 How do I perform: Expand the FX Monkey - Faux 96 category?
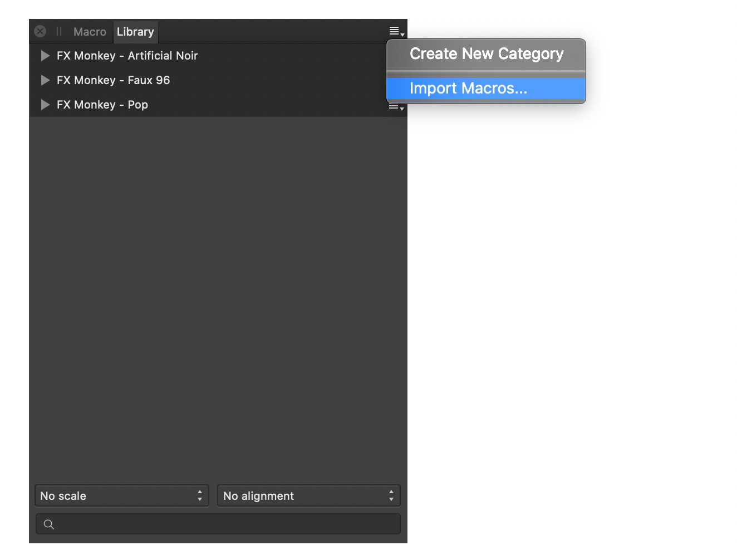tap(45, 80)
